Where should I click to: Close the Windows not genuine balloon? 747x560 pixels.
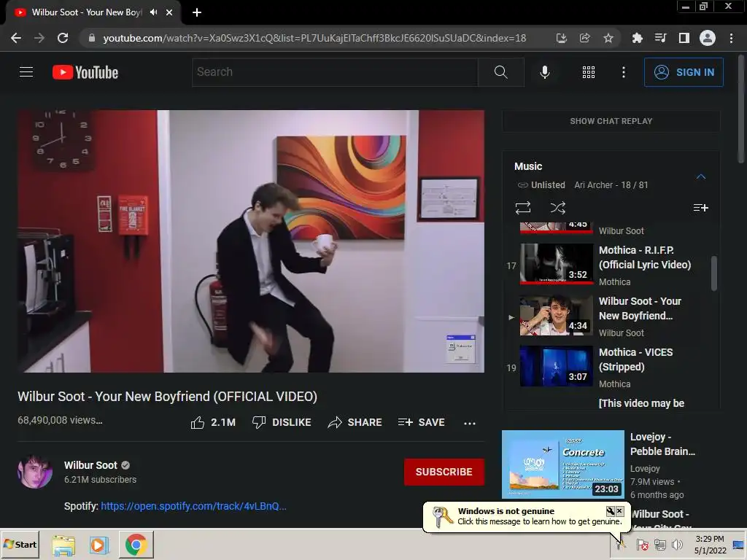(619, 511)
